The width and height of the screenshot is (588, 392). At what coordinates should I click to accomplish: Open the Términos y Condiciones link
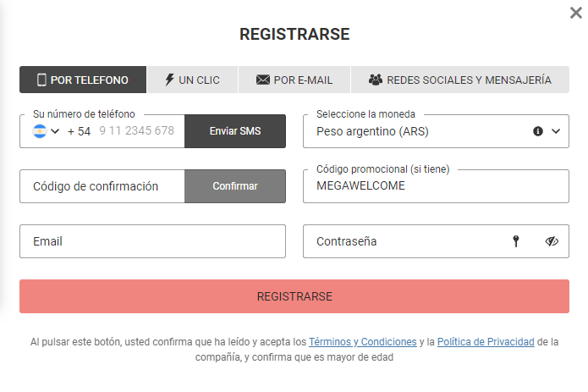[362, 342]
